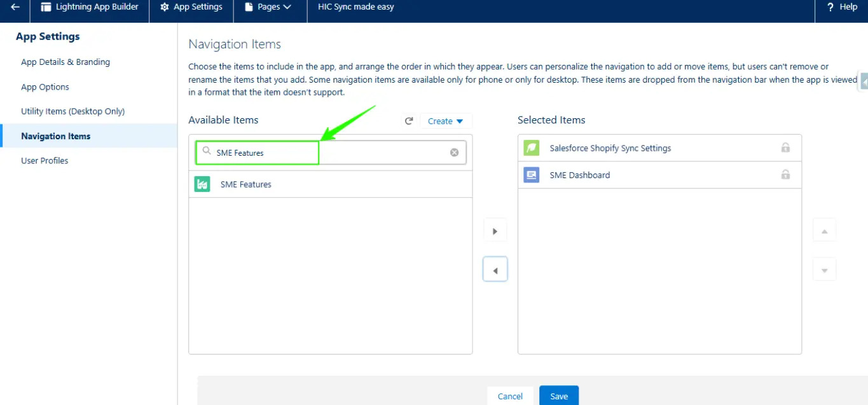The height and width of the screenshot is (405, 868).
Task: Move selected item down
Action: tap(824, 270)
